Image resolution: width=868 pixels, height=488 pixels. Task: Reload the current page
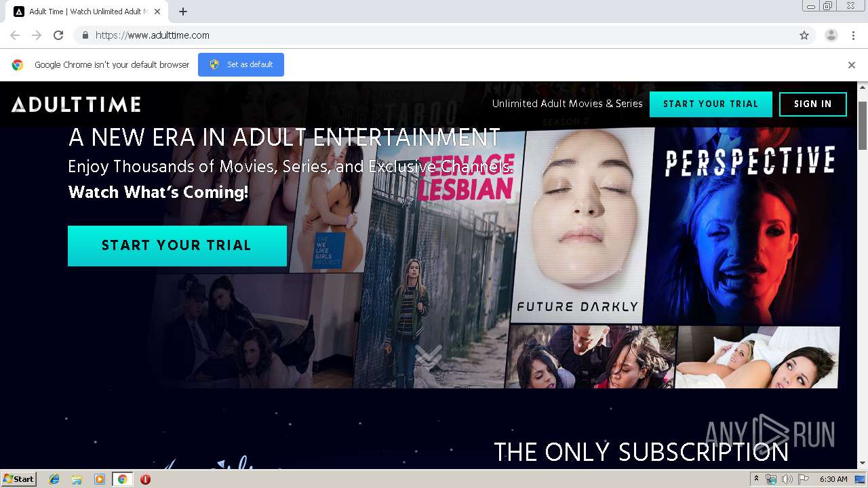58,35
